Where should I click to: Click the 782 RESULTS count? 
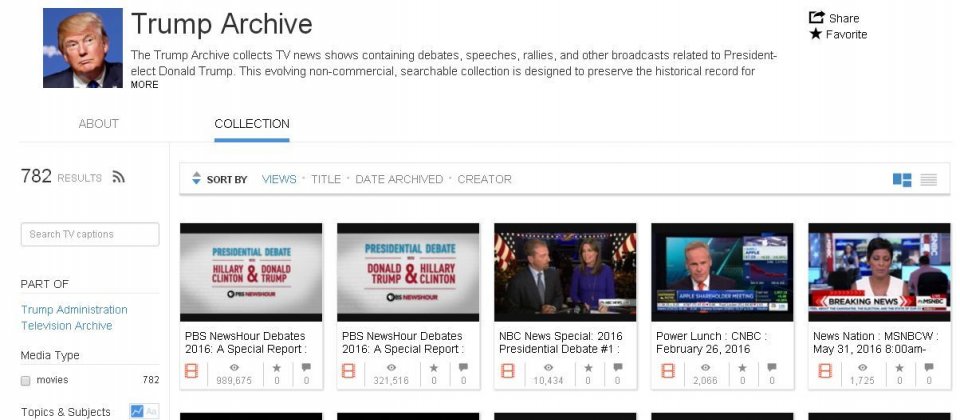tap(61, 176)
